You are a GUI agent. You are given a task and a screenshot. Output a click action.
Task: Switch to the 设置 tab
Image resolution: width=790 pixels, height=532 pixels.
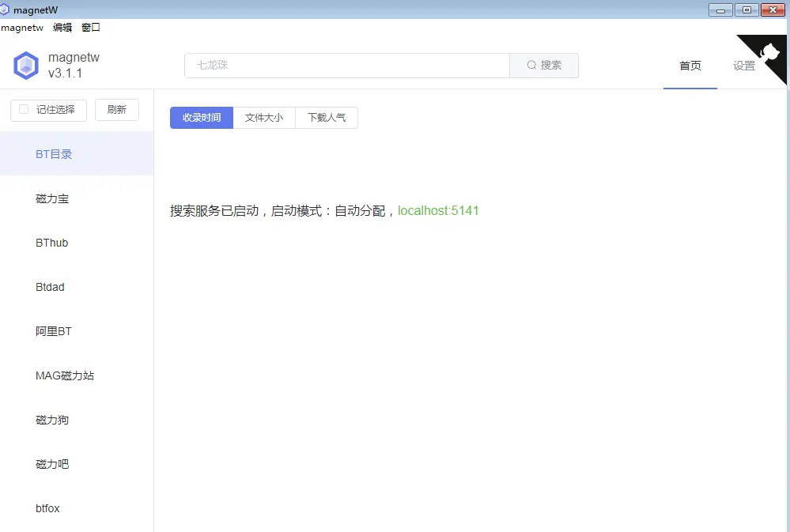(744, 66)
